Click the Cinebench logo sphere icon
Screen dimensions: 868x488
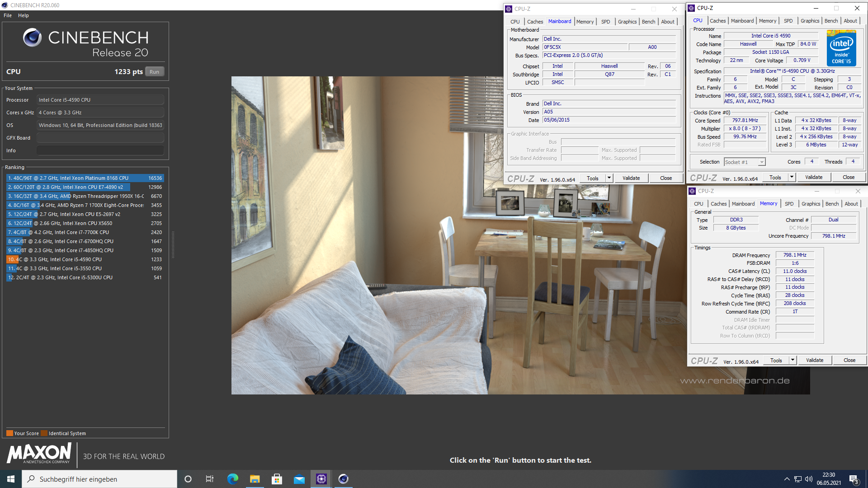pyautogui.click(x=32, y=38)
